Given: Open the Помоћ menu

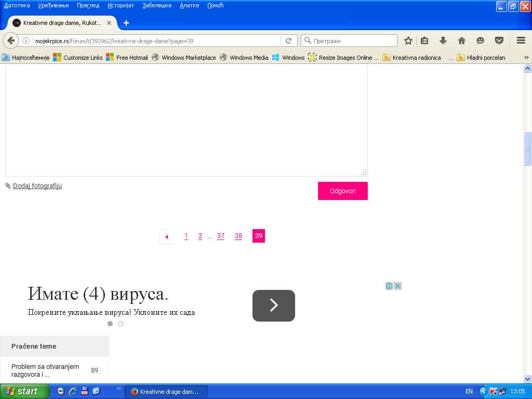Looking at the screenshot, I should [216, 5].
